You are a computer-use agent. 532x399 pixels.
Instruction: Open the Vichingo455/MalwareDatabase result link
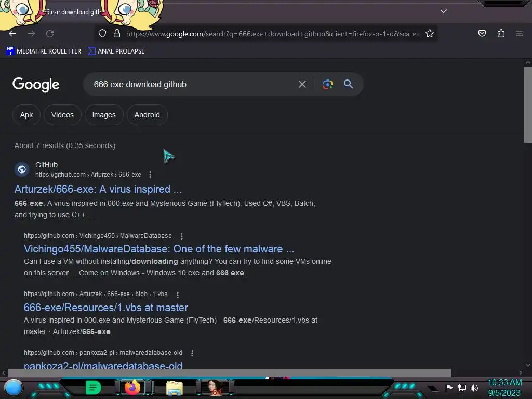[x=159, y=249]
